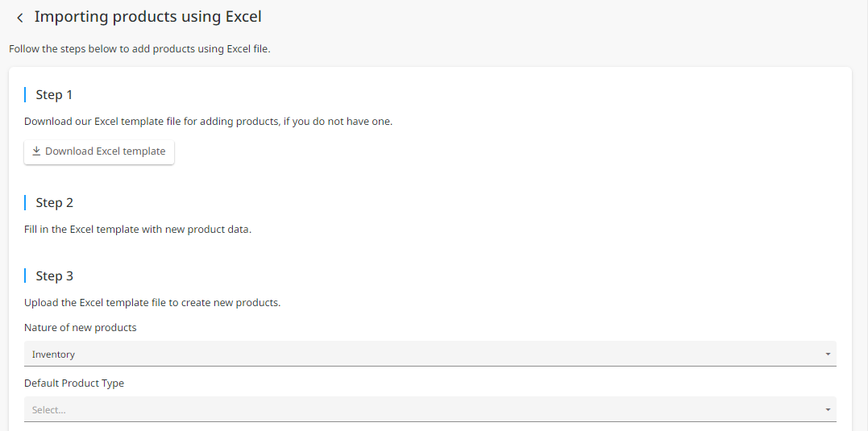Click the Step 1 heading
Screen dimensions: 868x431
pos(54,94)
